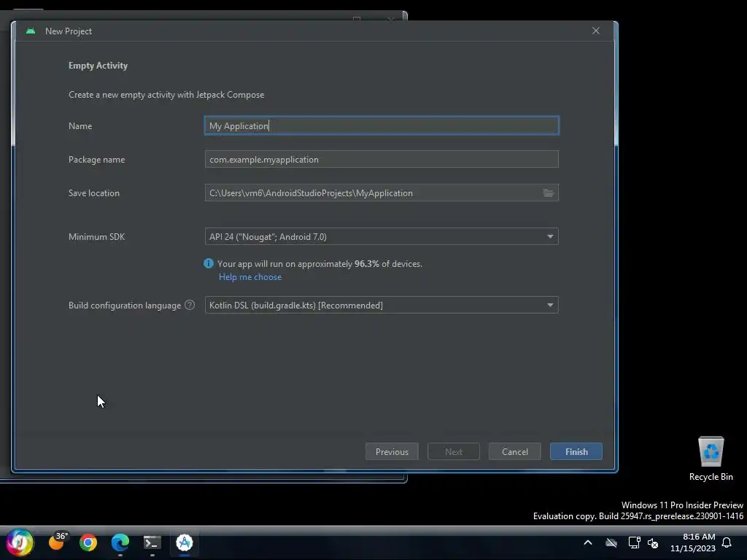Open the Build configuration language dropdown
This screenshot has width=747, height=560.
pos(382,306)
